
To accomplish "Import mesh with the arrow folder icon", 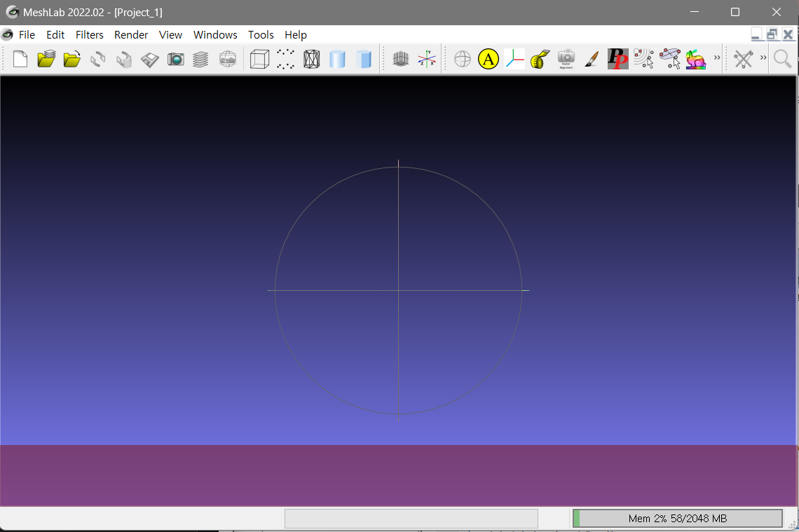I will click(72, 60).
